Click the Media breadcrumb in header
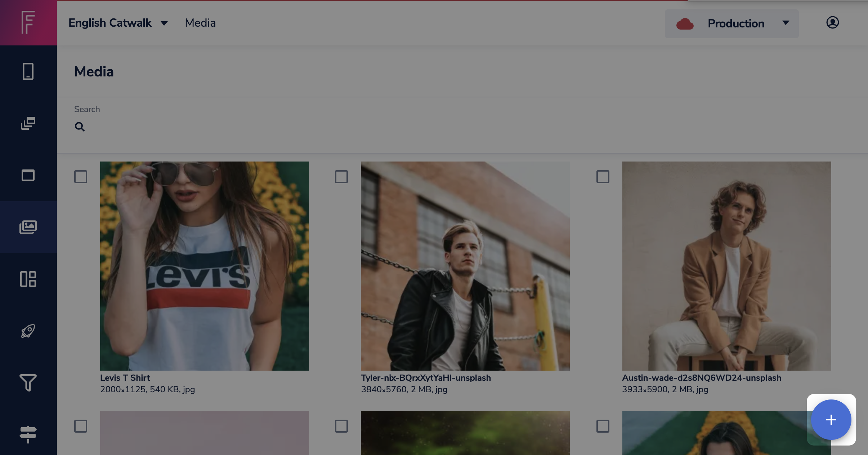Viewport: 868px width, 455px height. coord(200,23)
